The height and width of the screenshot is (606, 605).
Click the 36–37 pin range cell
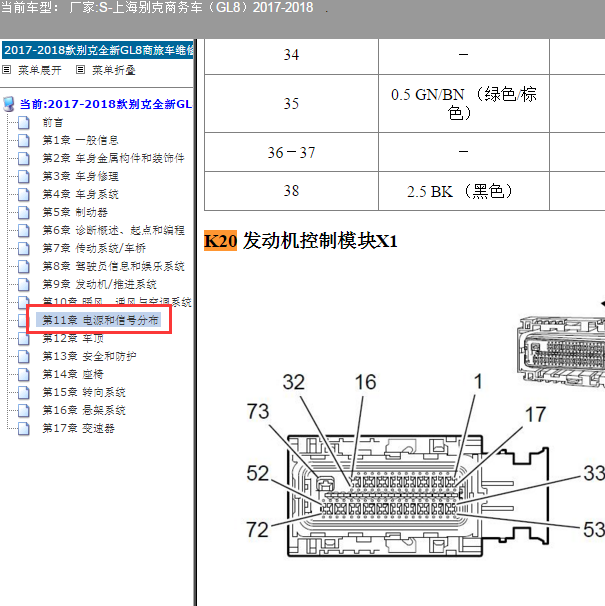coord(291,152)
